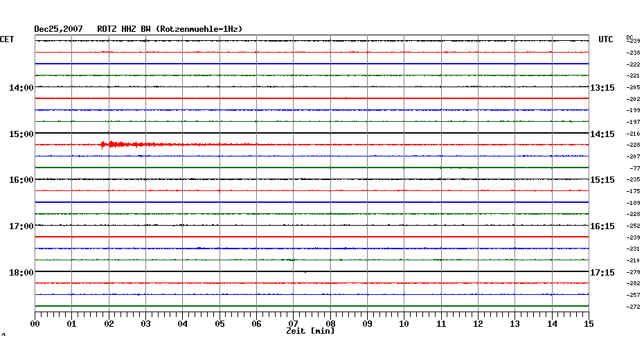Click the 17:15 UTC time label

click(602, 273)
